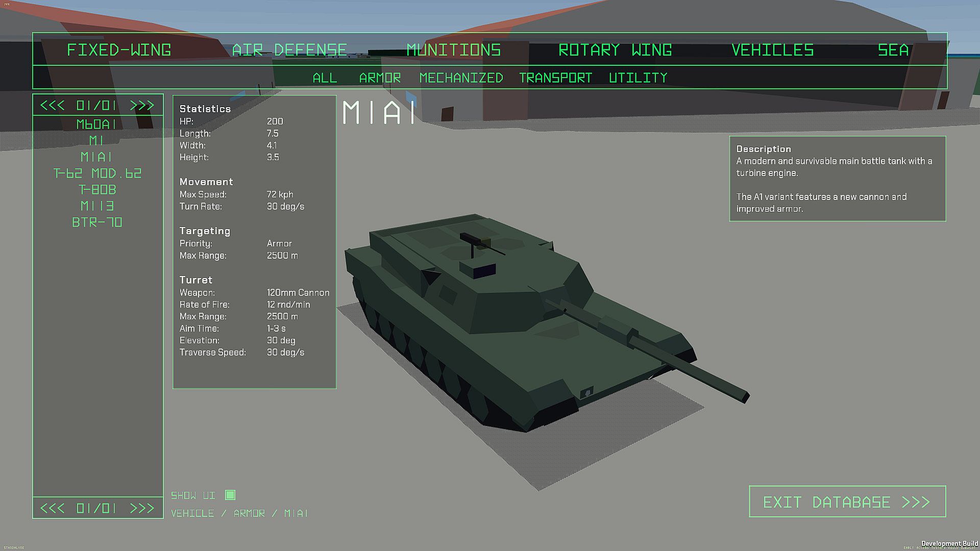Image resolution: width=980 pixels, height=551 pixels.
Task: Select M60A1 in the vehicle list
Action: click(97, 124)
